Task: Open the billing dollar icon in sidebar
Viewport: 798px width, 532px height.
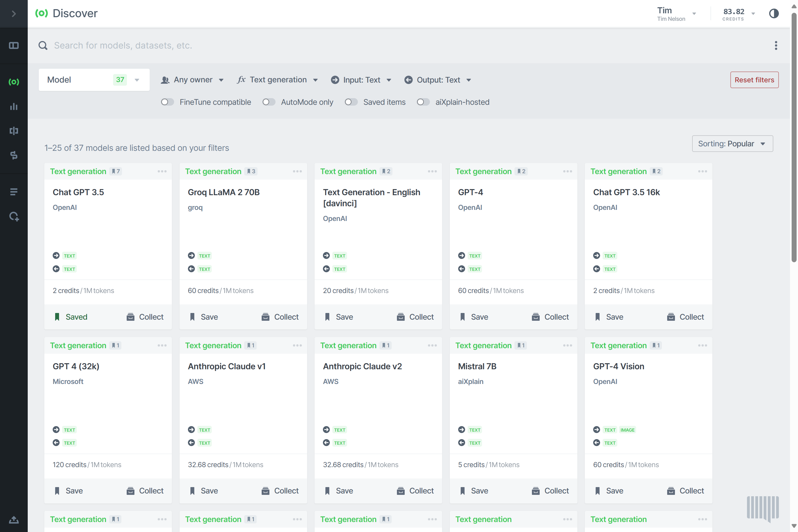Action: pos(14,155)
